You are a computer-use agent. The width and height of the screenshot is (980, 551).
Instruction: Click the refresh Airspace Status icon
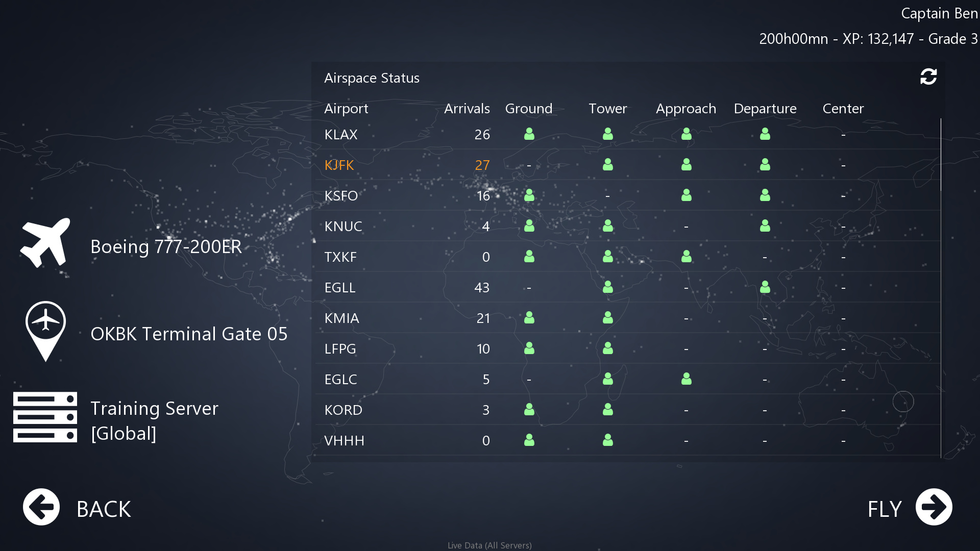928,77
